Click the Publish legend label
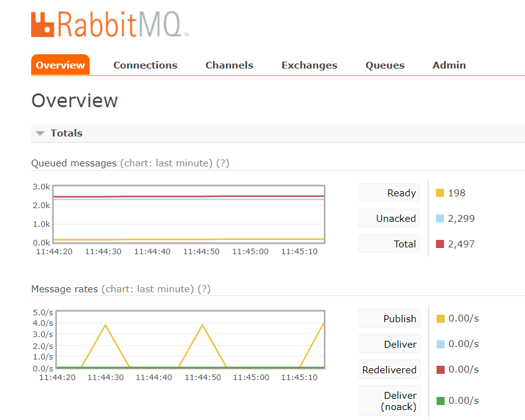 point(389,318)
